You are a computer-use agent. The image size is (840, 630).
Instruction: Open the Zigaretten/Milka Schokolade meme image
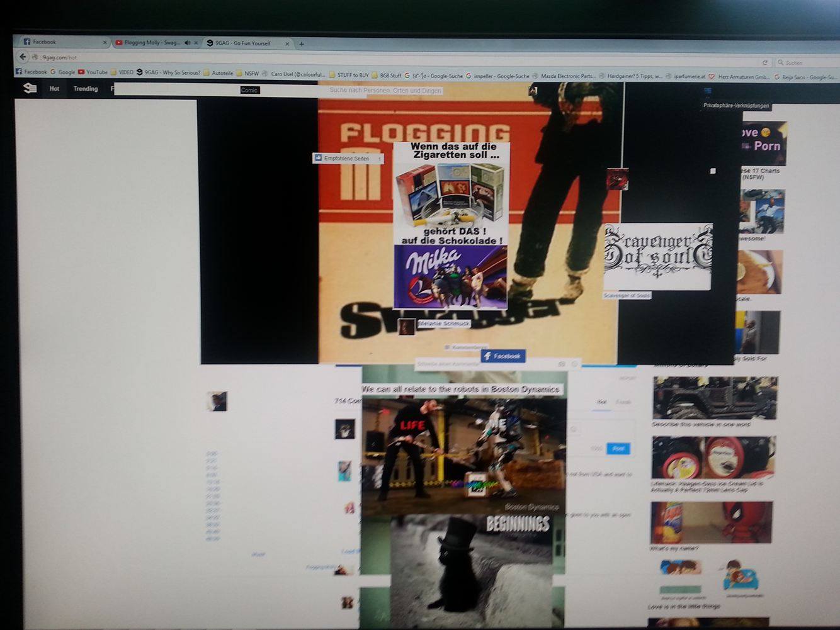coord(451,225)
